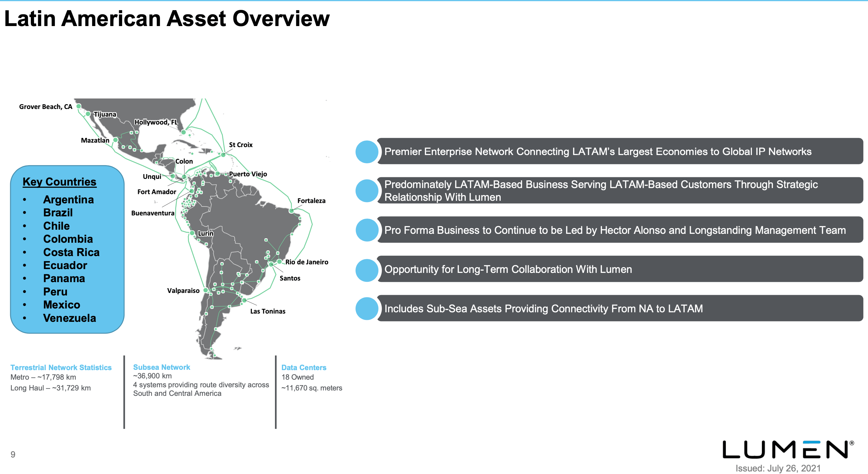Select Mexico in the Key Countries box

(62, 305)
